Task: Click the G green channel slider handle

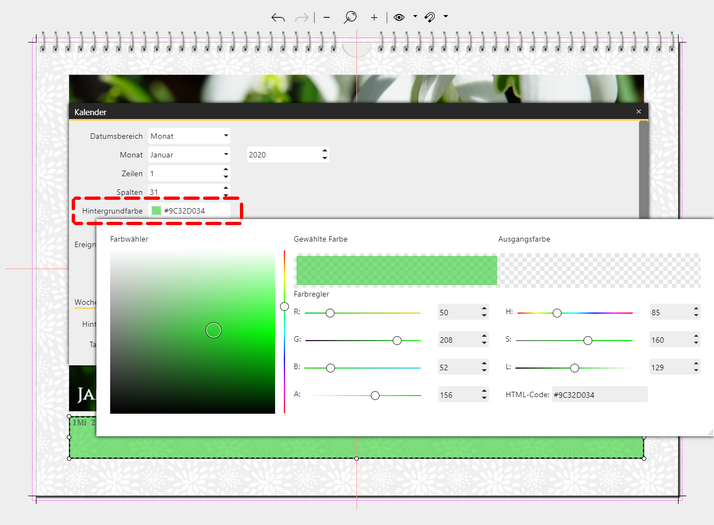Action: pos(397,340)
